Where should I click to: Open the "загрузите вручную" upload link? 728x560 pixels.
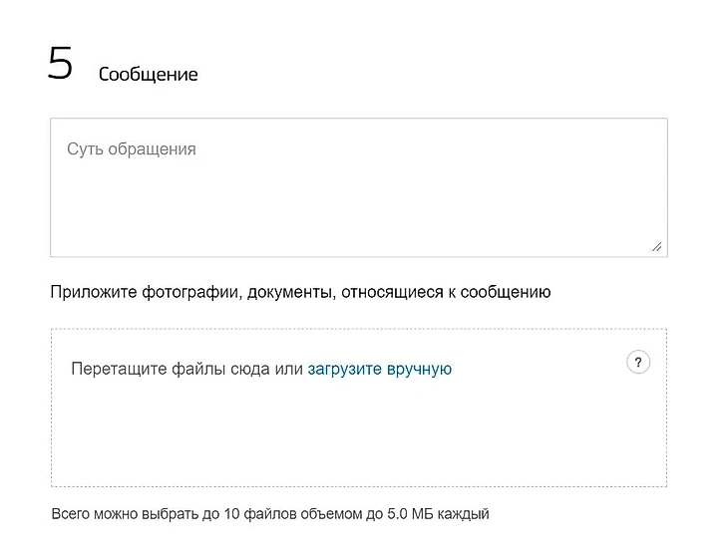(379, 369)
